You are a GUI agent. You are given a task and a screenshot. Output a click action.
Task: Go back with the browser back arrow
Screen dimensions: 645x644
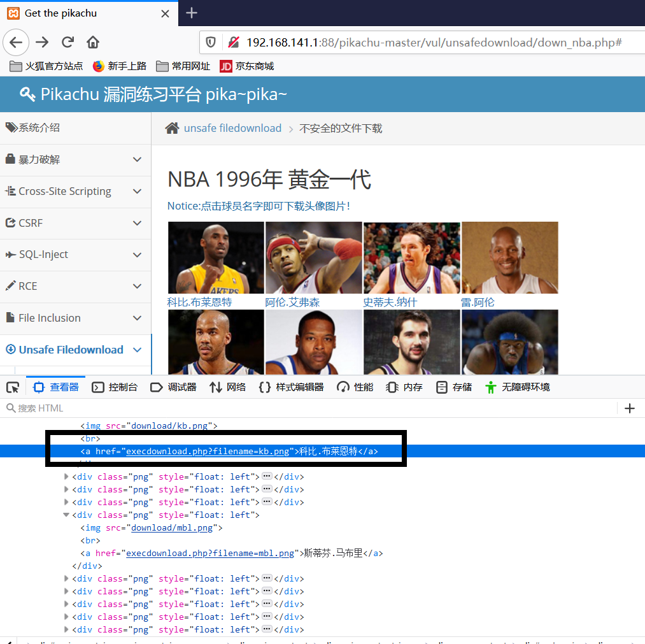click(x=16, y=42)
